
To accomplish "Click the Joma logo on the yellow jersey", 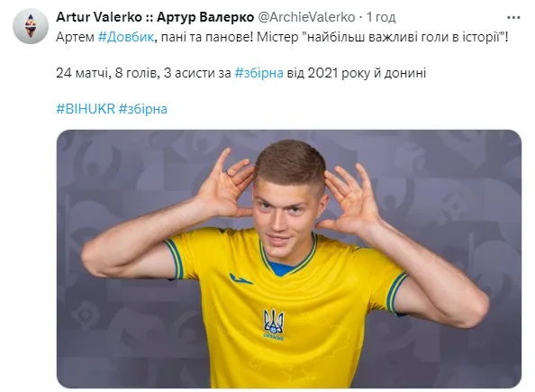I will pos(240,278).
